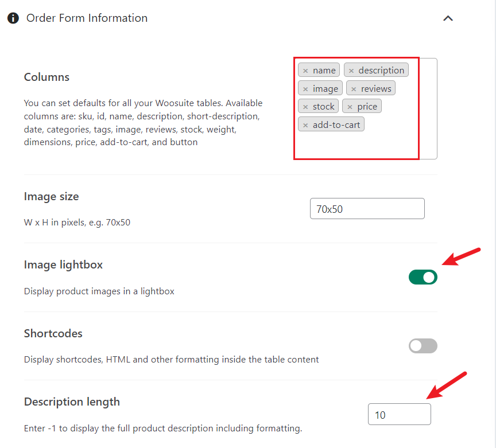
Task: Remove the stock column tag
Action: pos(305,107)
